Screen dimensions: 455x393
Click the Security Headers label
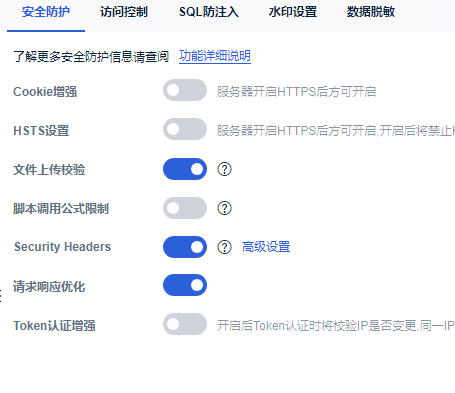point(62,247)
